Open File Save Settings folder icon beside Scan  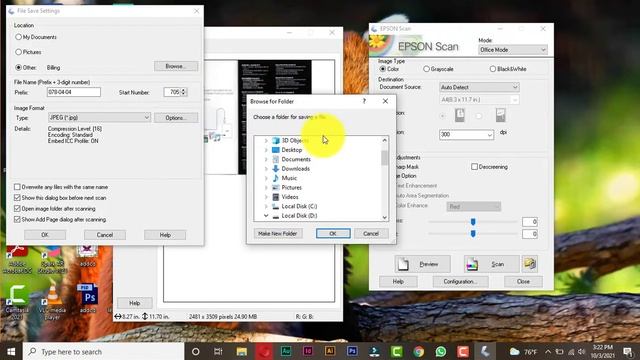click(x=530, y=264)
